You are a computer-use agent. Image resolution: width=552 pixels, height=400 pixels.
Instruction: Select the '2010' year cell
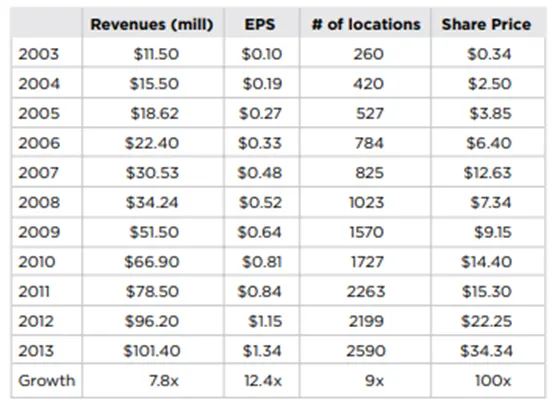click(x=37, y=262)
